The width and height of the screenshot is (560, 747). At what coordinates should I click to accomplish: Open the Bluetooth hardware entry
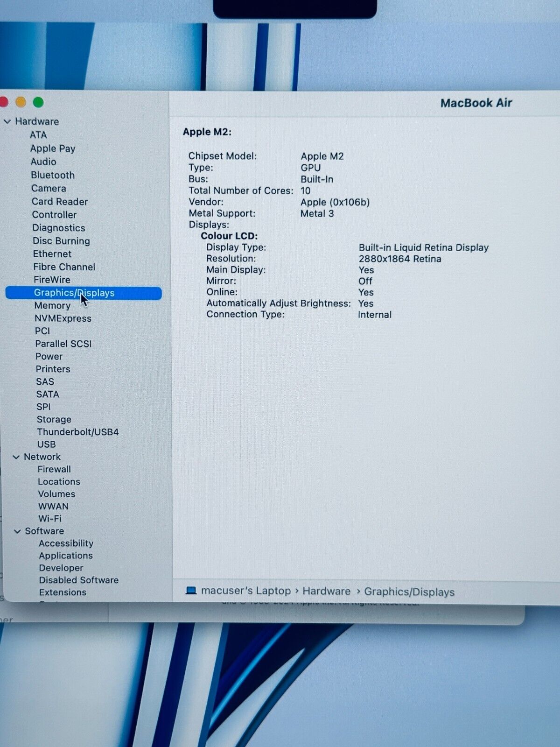point(53,175)
